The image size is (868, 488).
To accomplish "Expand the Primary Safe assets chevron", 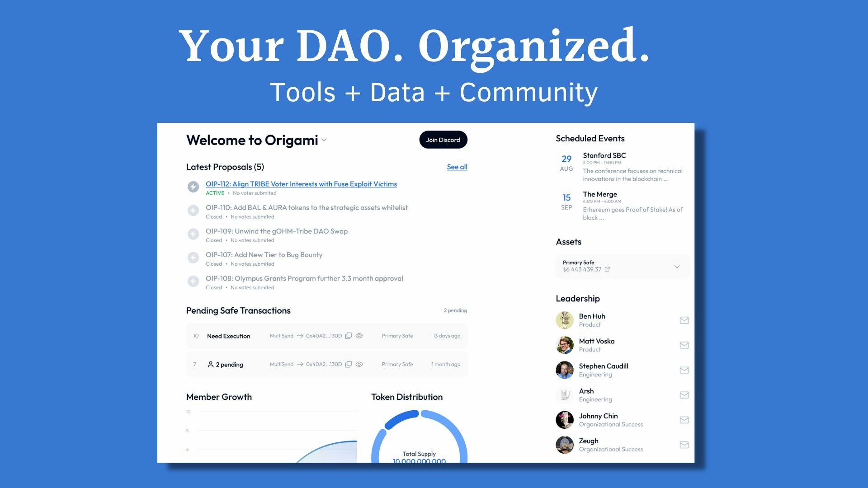I will point(677,267).
